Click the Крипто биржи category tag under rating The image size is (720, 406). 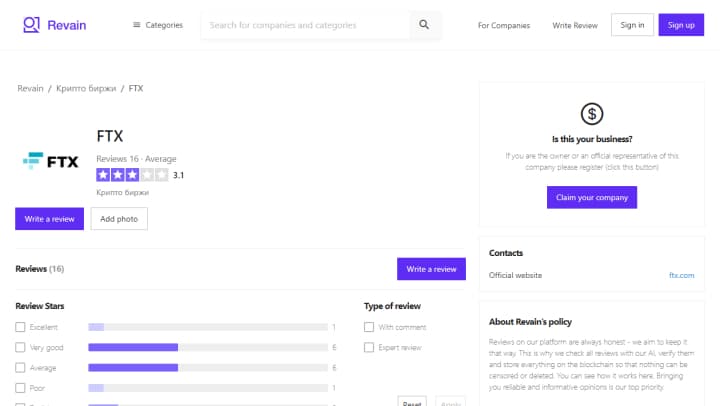(123, 192)
